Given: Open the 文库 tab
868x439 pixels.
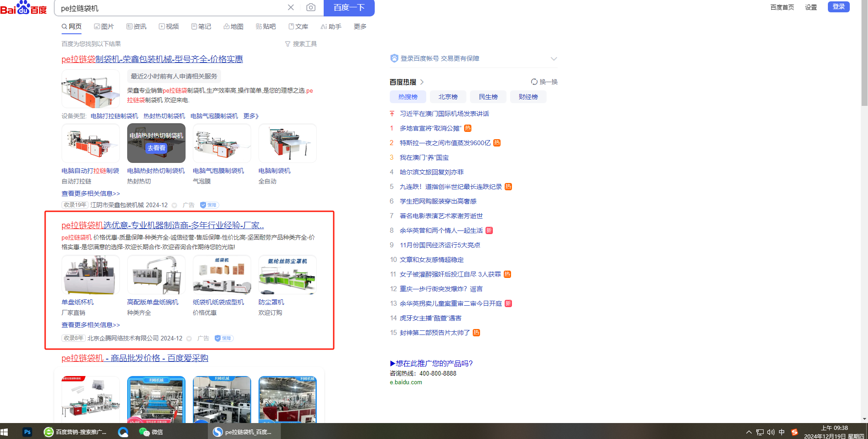Looking at the screenshot, I should (298, 26).
